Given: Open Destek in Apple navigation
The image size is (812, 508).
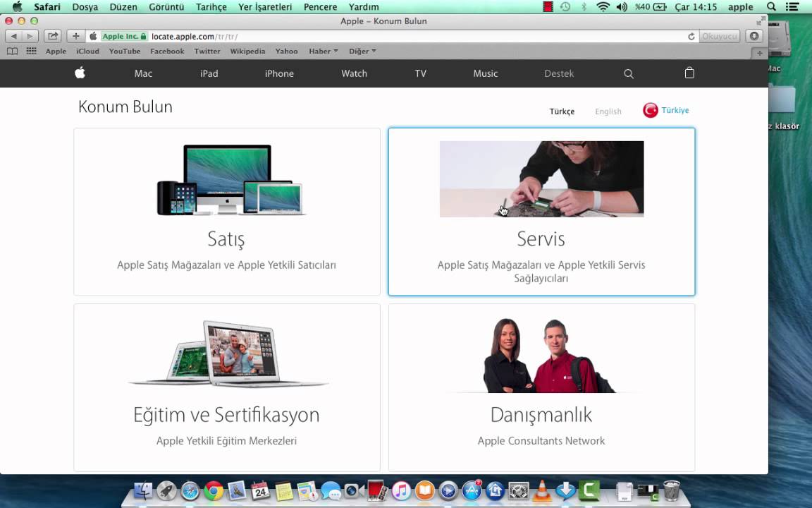Looking at the screenshot, I should pos(559,73).
